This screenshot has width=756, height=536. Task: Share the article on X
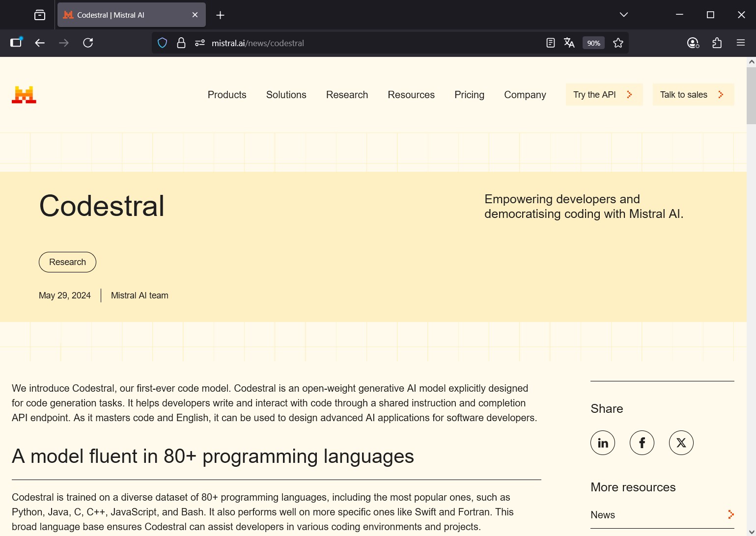pos(681,443)
